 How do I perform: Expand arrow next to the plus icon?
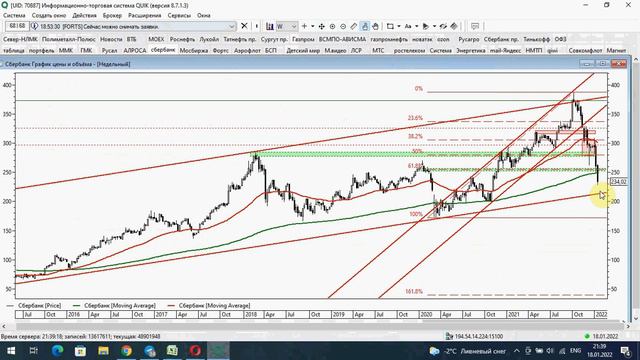[x=313, y=26]
